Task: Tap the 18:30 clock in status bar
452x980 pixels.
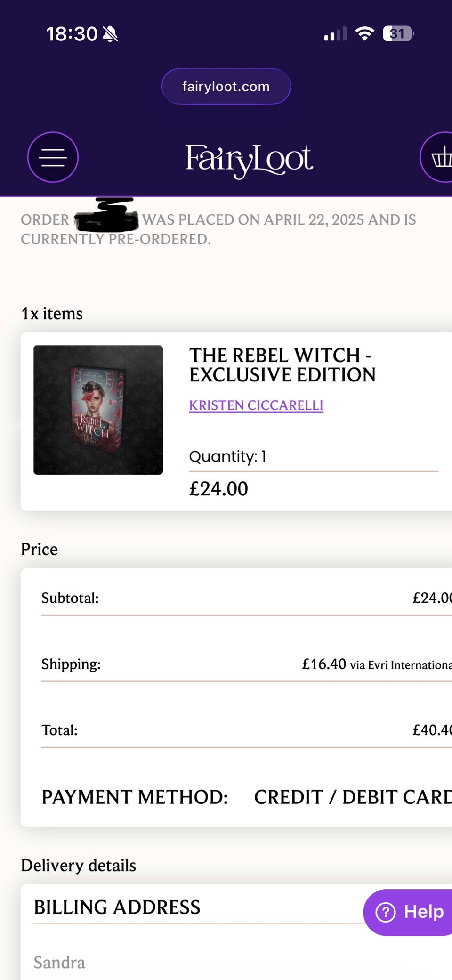Action: click(x=72, y=34)
